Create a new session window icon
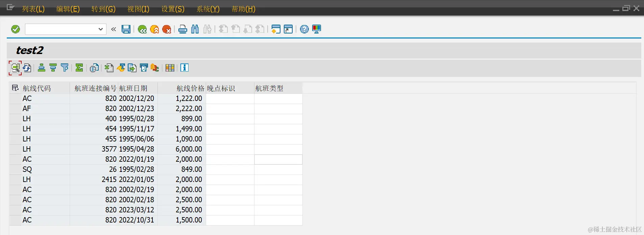Image resolution: width=644 pixels, height=235 pixels. click(x=276, y=29)
